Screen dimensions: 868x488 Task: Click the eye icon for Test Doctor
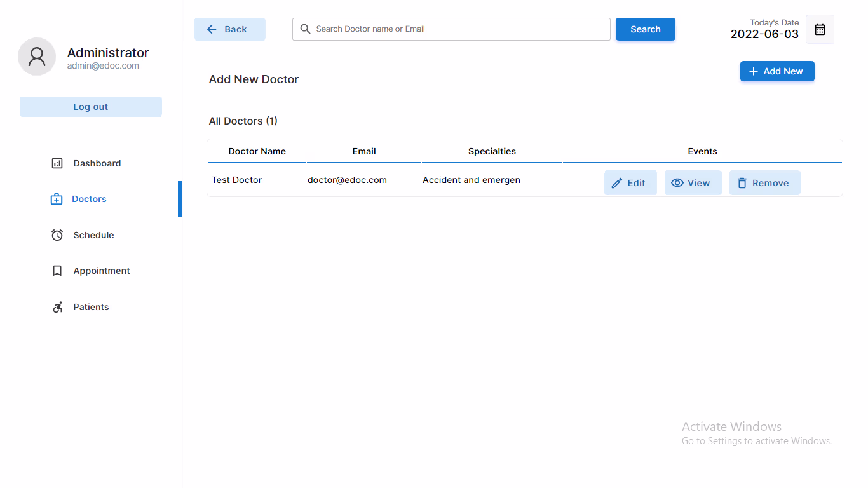point(677,183)
